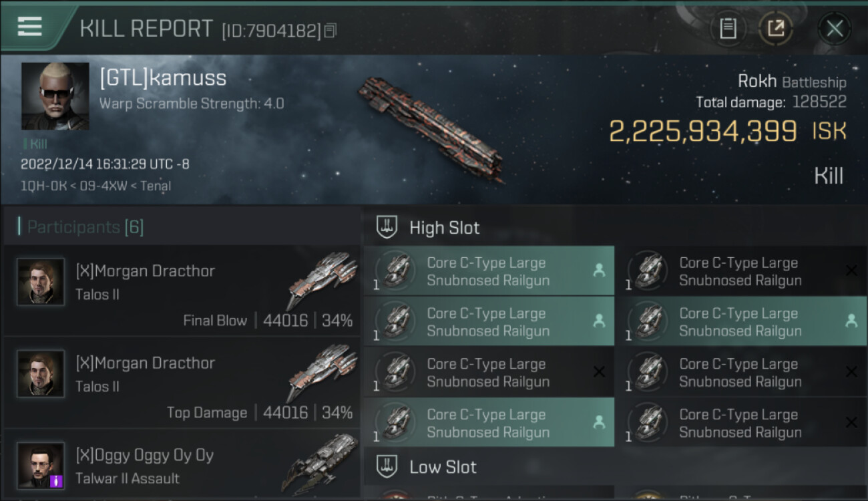The width and height of the screenshot is (868, 501).
Task: Click kamuss character portrait
Action: [x=55, y=96]
